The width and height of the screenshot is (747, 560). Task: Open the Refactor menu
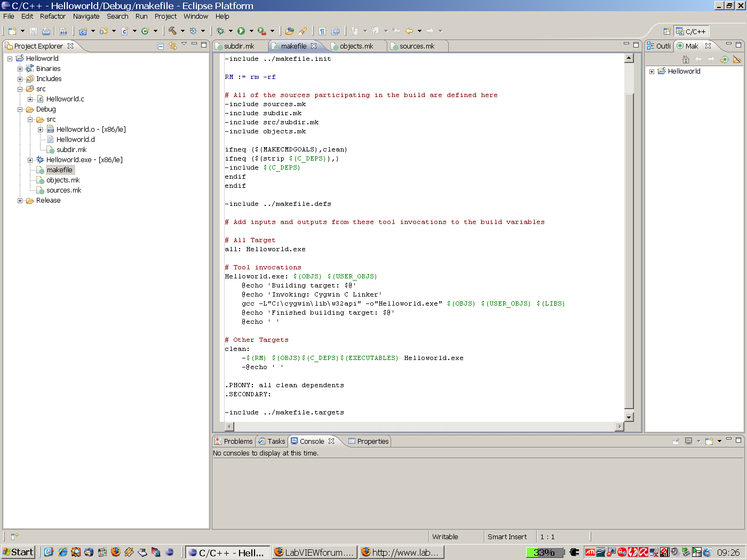[53, 17]
